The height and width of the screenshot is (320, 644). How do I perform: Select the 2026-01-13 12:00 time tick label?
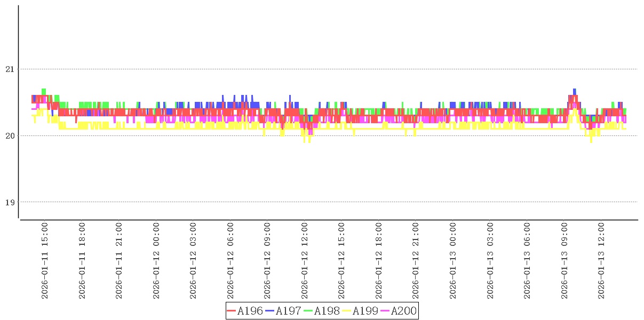tap(601, 261)
